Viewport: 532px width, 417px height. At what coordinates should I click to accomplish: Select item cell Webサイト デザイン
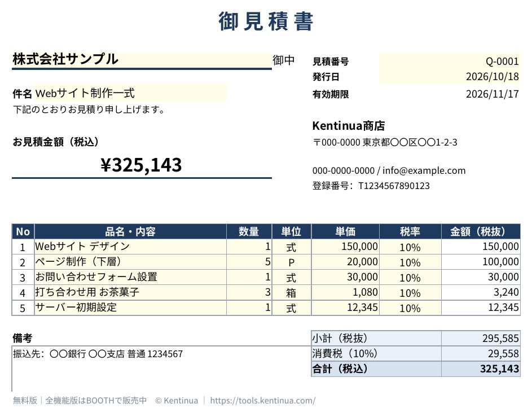pos(130,247)
